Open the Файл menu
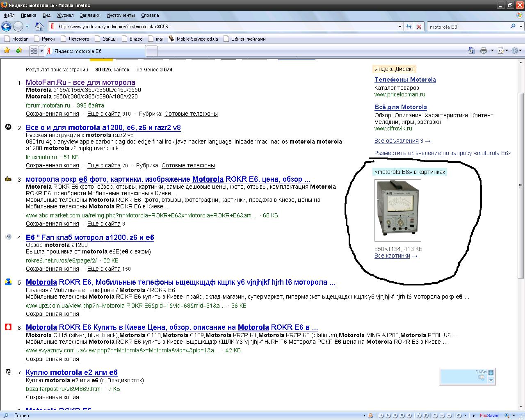The width and height of the screenshot is (525, 420). [x=9, y=15]
